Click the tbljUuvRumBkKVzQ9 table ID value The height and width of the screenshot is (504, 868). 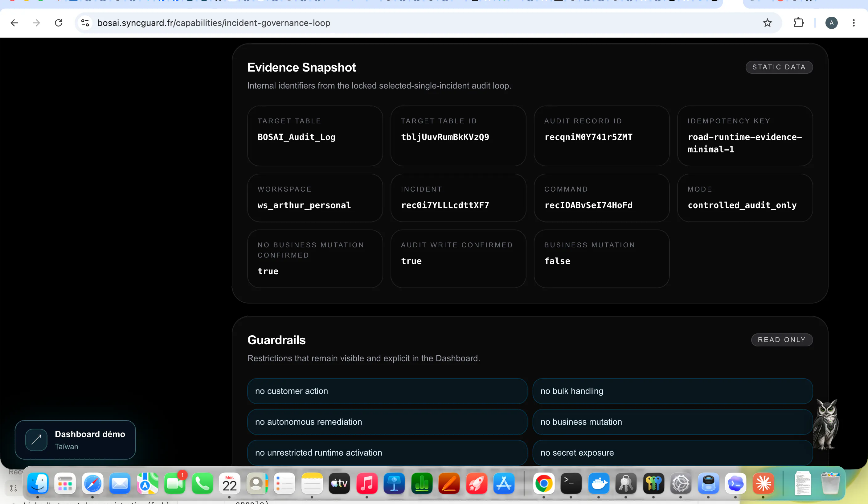(x=445, y=137)
